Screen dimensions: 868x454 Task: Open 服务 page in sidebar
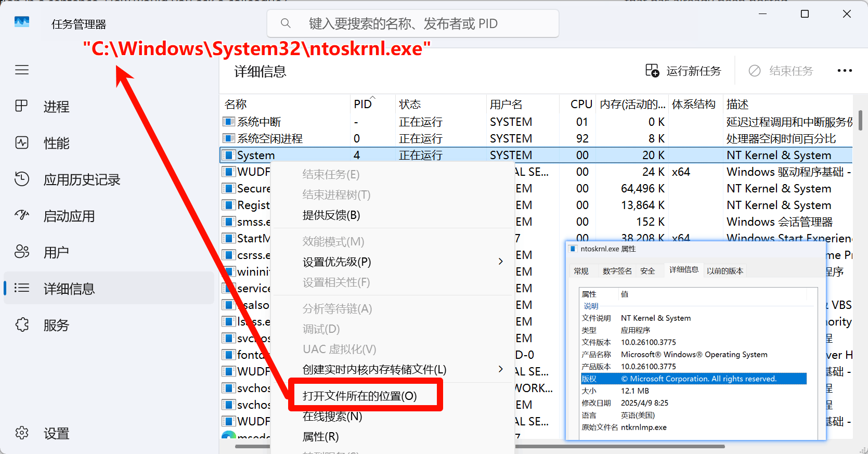[x=56, y=325]
